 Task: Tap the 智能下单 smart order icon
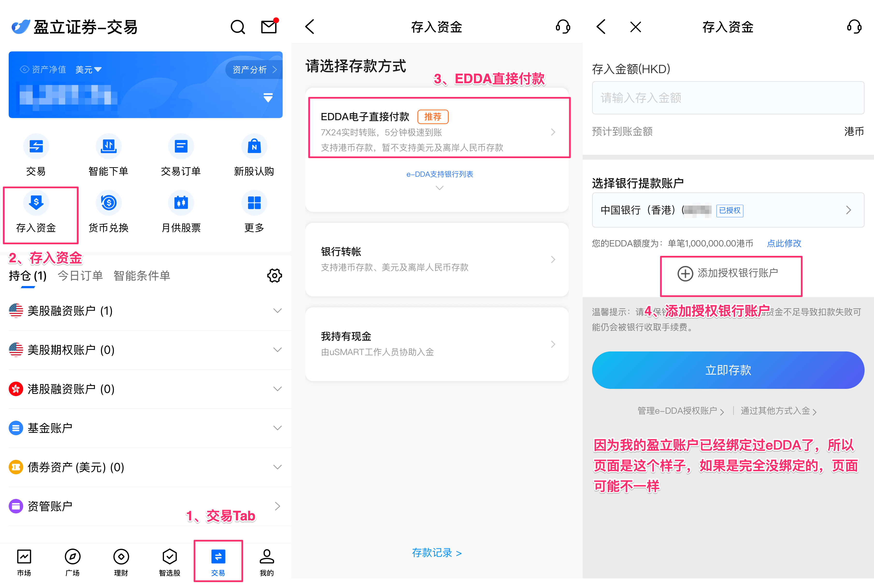click(x=108, y=146)
